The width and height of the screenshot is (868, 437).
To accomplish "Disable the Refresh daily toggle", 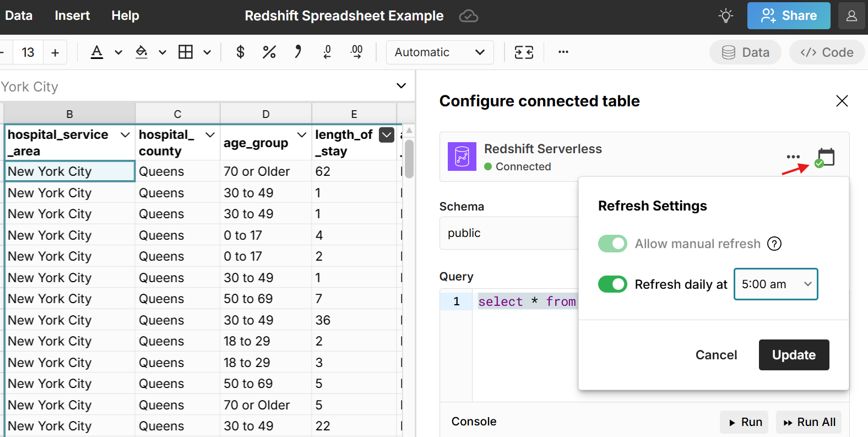I will point(612,284).
